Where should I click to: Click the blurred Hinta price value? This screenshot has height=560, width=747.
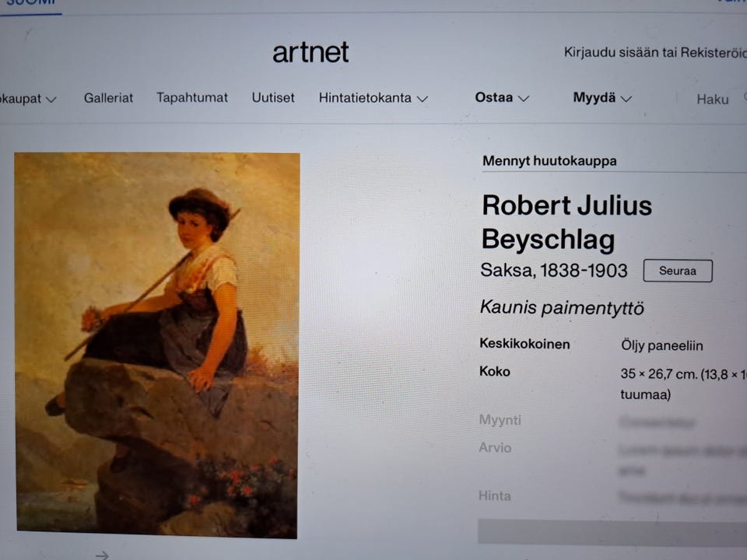(682, 498)
